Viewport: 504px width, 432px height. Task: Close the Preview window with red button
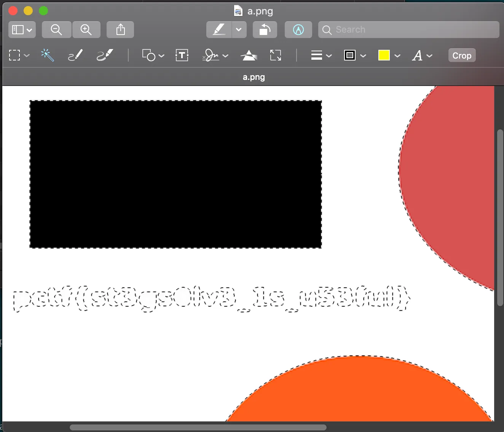(x=13, y=11)
